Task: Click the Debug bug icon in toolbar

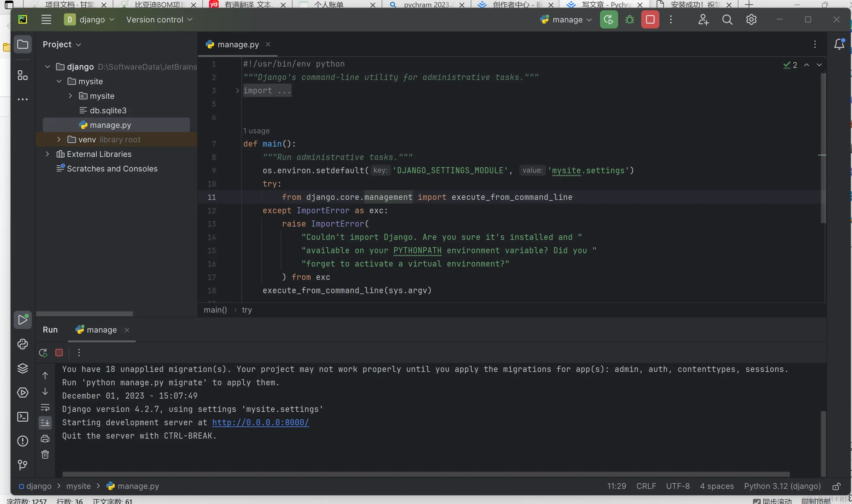Action: 629,20
